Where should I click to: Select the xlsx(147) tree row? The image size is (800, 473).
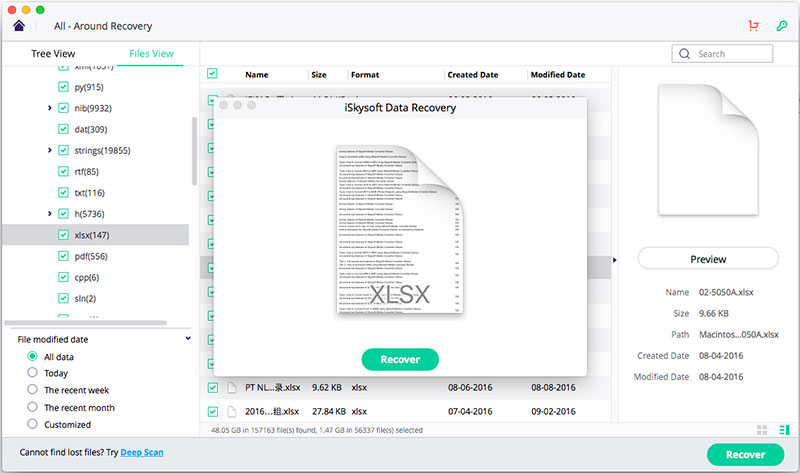coord(95,235)
